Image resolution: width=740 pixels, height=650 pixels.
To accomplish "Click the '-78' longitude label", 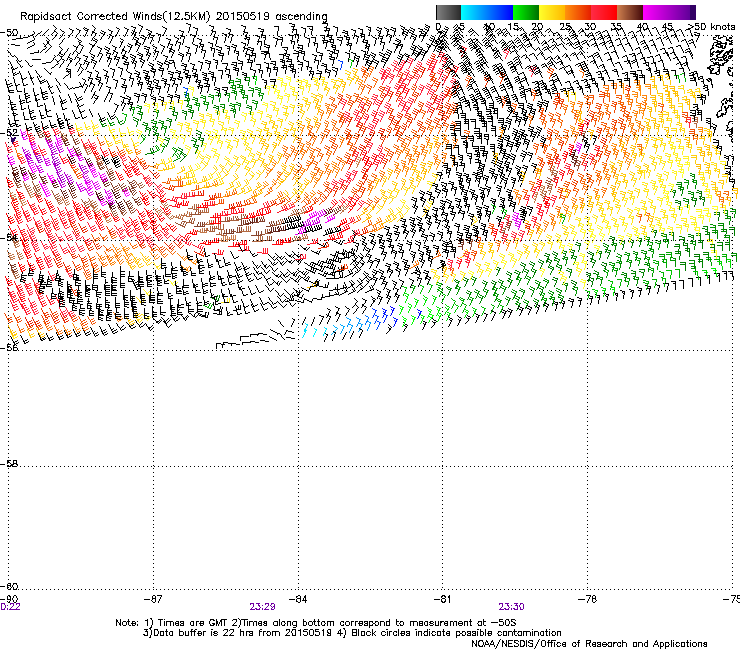I will [x=587, y=599].
